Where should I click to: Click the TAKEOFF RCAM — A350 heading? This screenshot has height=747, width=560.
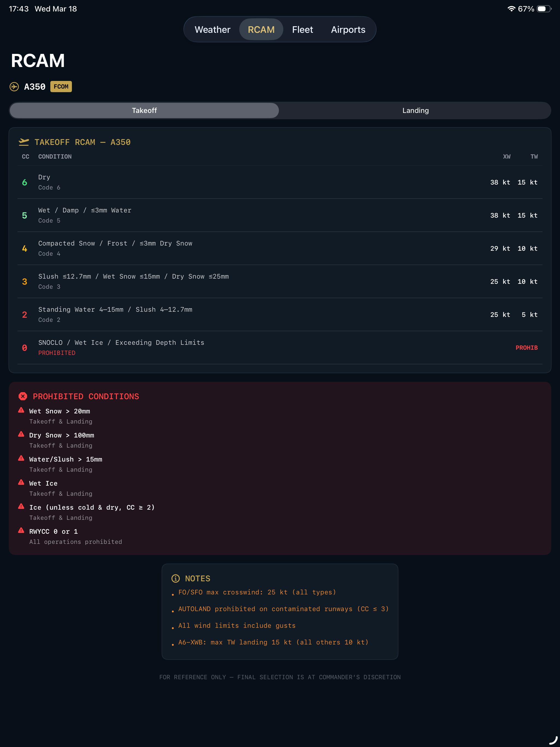click(82, 142)
